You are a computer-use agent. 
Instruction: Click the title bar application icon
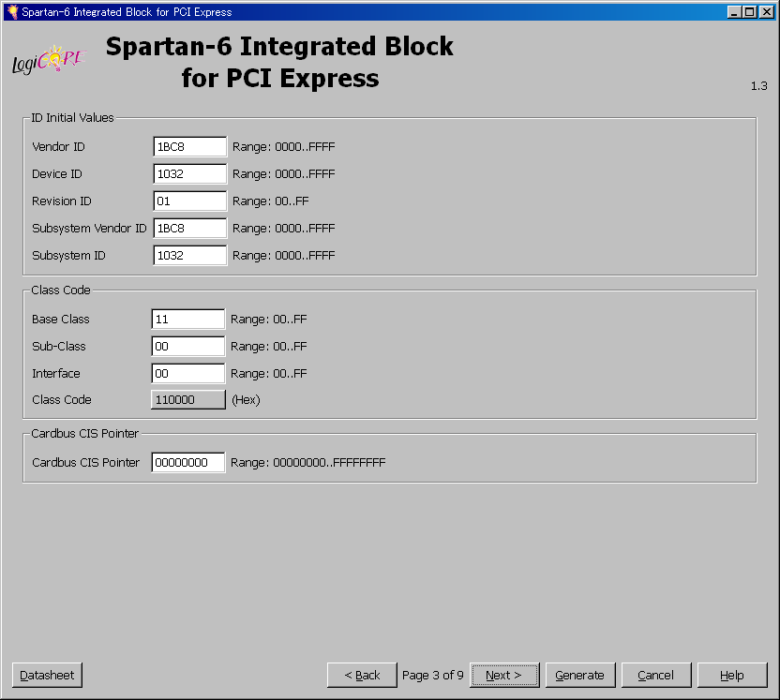click(x=11, y=11)
